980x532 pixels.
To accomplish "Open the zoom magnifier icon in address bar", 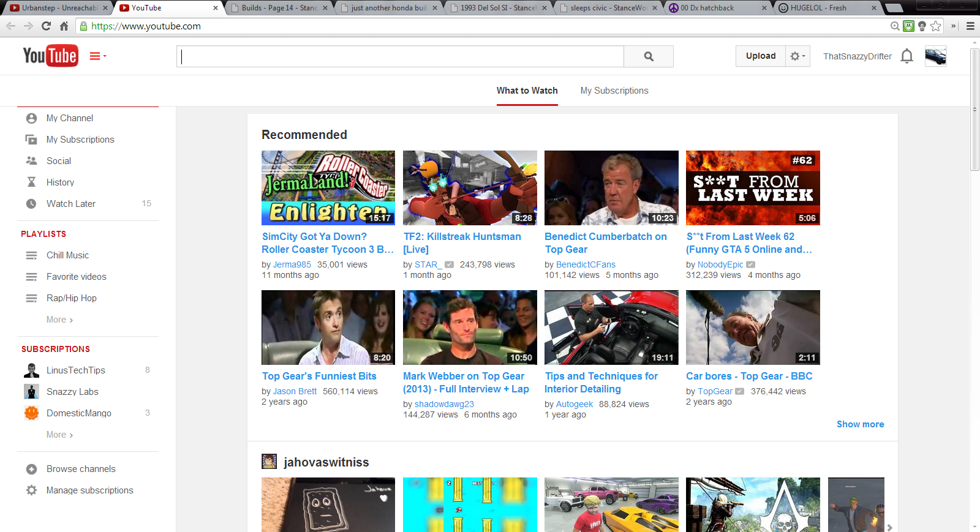I will [895, 26].
